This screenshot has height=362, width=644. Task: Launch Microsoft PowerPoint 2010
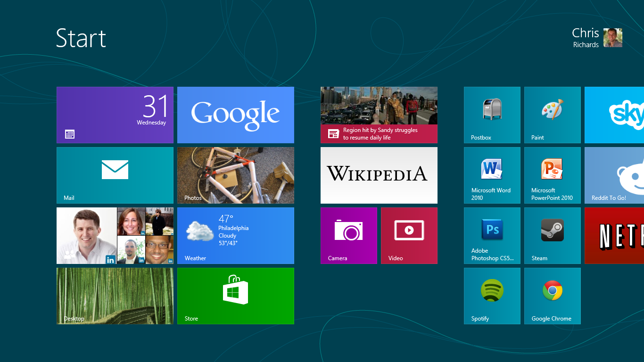coord(553,175)
